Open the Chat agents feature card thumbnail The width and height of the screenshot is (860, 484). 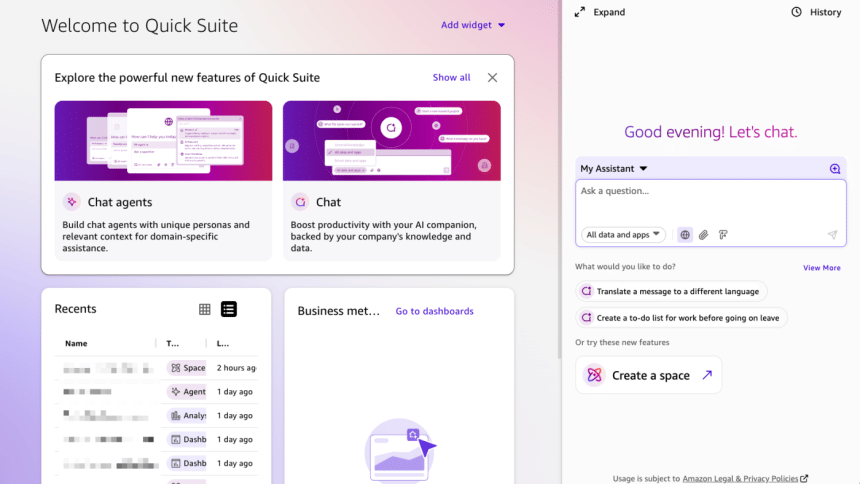pos(163,141)
